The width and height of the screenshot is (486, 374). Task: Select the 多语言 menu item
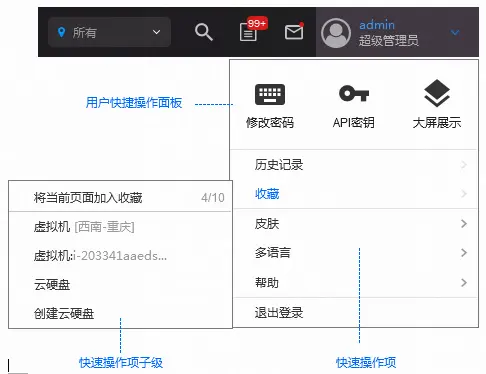coord(356,253)
